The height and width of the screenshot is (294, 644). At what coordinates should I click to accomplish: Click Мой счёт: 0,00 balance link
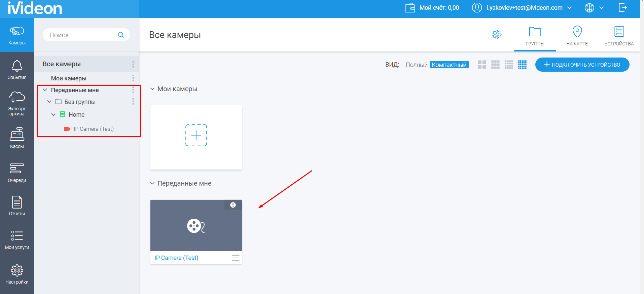pyautogui.click(x=439, y=8)
